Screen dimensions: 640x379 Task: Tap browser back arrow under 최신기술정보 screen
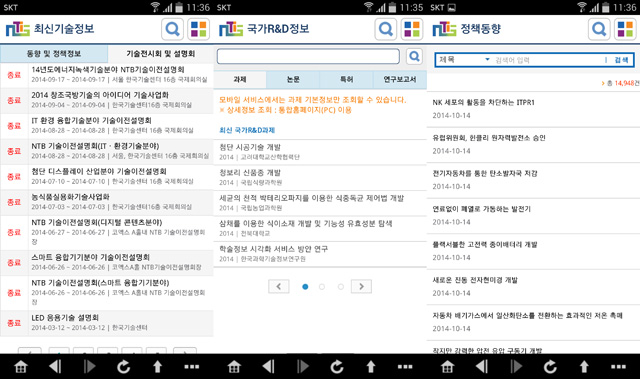55,366
